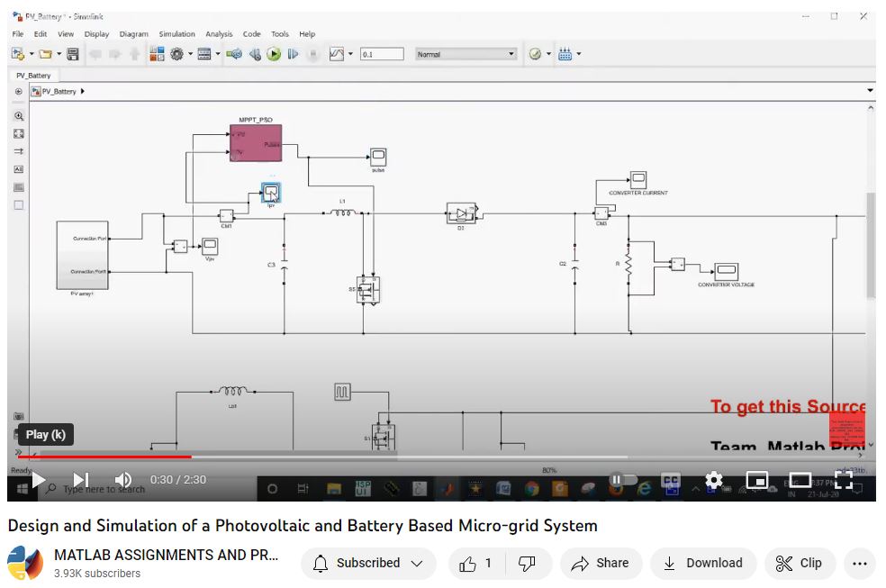Toggle theater mode view
This screenshot has width=886, height=588.
(800, 480)
